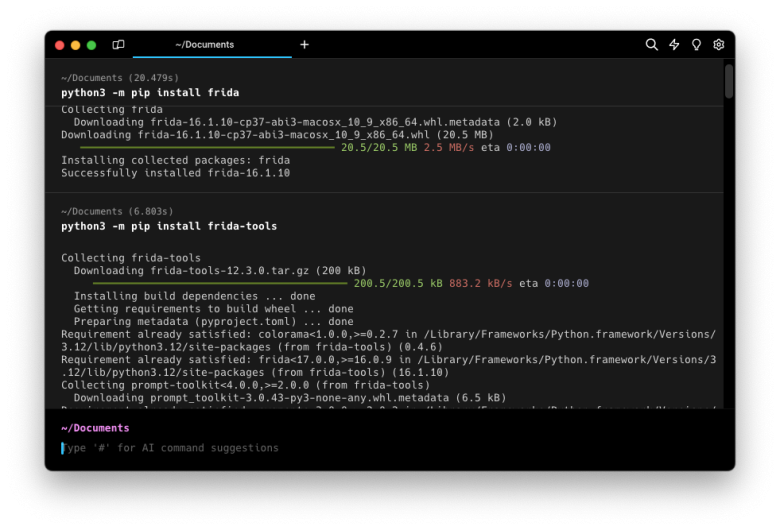Click the lightbulb tips icon
The width and height of the screenshot is (780, 530).
pyautogui.click(x=696, y=45)
